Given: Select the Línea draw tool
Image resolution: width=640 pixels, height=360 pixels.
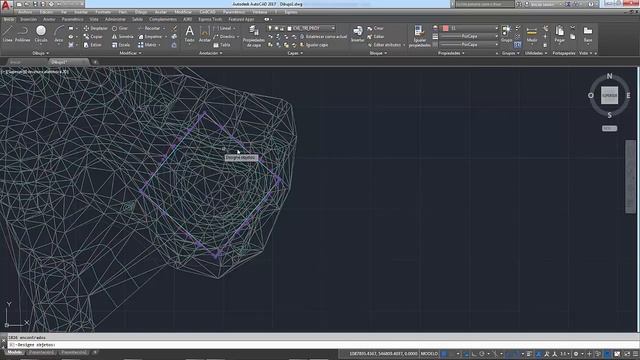Looking at the screenshot, I should 7,34.
